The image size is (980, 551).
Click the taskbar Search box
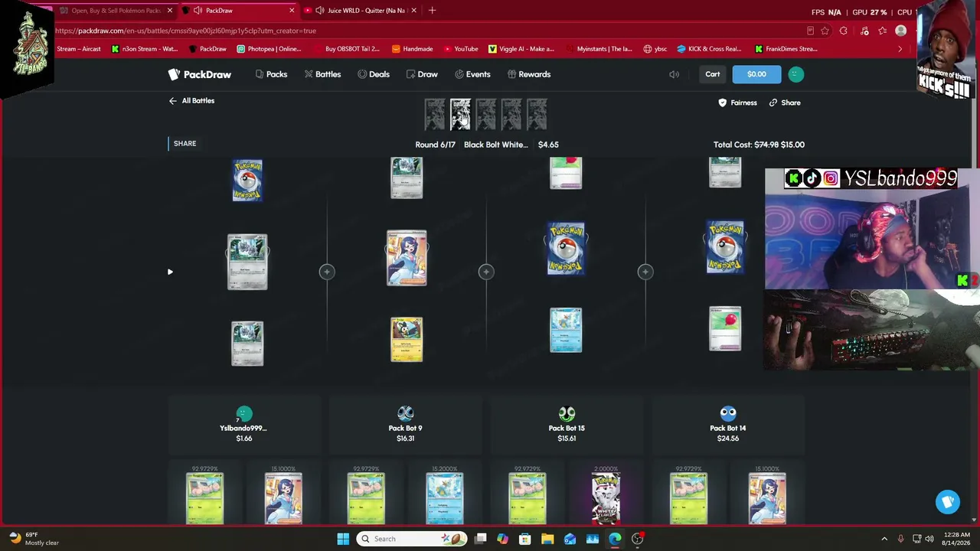point(413,539)
